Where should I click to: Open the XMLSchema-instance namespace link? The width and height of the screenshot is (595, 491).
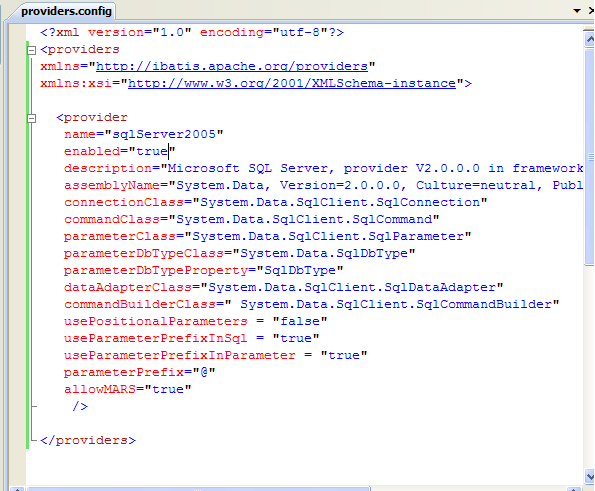pos(292,83)
